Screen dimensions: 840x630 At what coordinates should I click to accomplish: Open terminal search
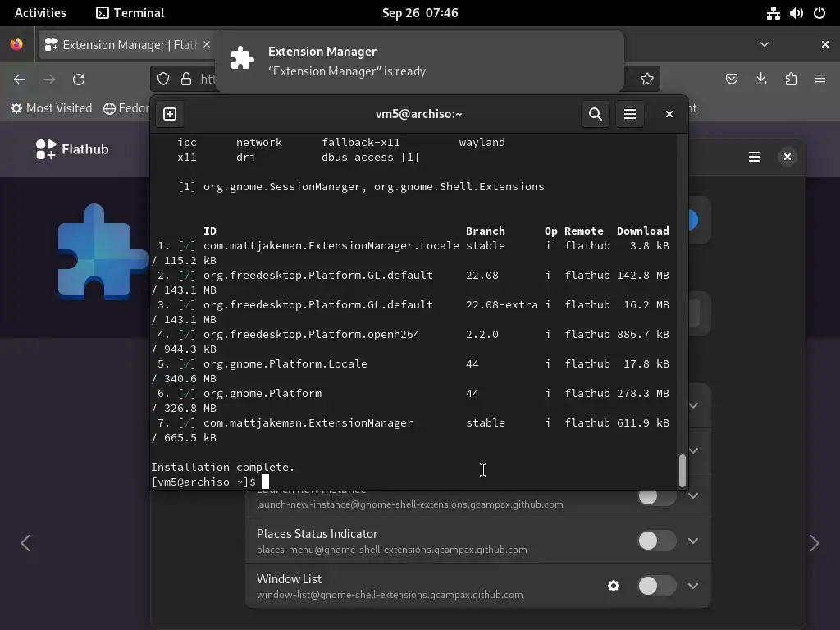click(x=596, y=114)
